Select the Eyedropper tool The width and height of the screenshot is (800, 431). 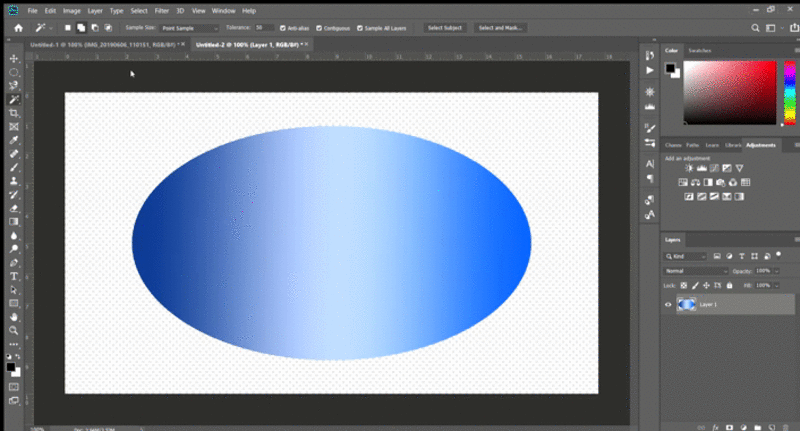14,140
